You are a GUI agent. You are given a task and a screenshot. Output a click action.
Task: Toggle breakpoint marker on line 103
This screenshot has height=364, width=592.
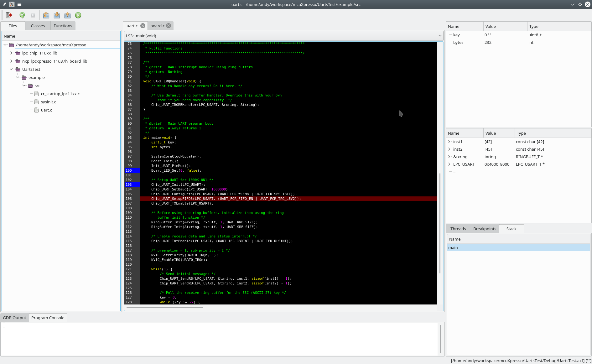pos(132,185)
